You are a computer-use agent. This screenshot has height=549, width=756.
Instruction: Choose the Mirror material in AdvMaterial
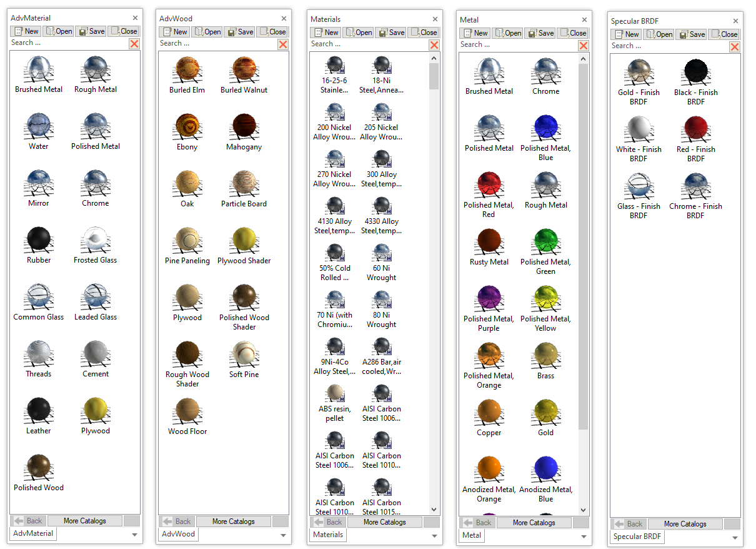coord(39,188)
